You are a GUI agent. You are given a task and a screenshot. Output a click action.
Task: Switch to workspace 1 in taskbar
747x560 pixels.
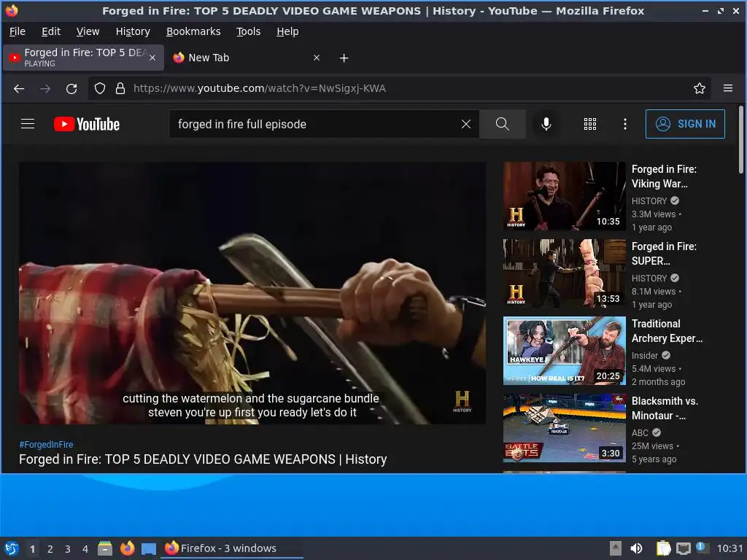pos(32,549)
